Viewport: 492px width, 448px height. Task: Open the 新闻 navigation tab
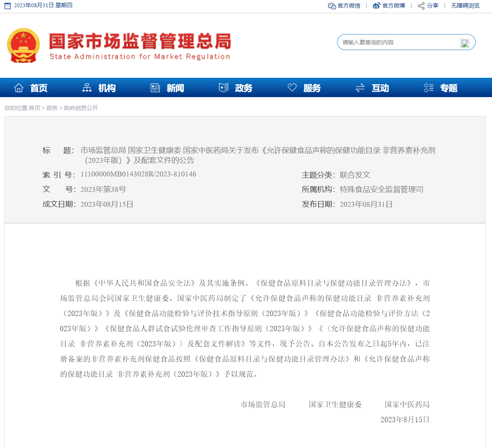pyautogui.click(x=175, y=88)
